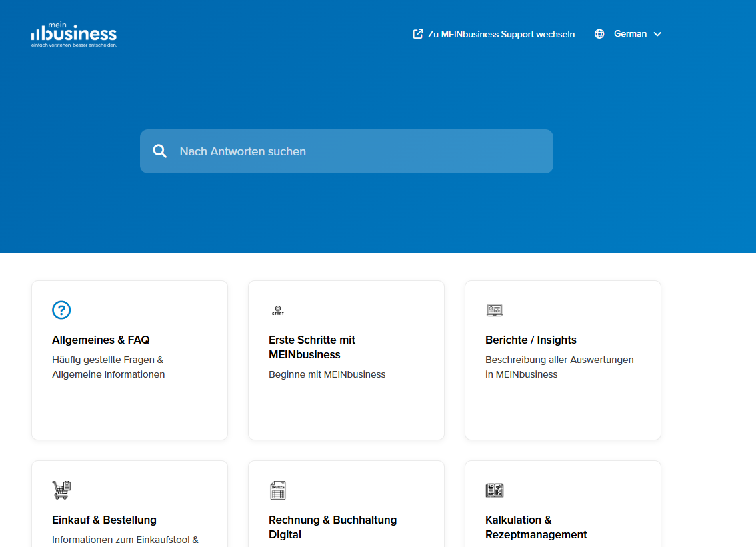Click the external link icon beside Support wechseln
Image resolution: width=756 pixels, height=547 pixels.
pyautogui.click(x=417, y=34)
